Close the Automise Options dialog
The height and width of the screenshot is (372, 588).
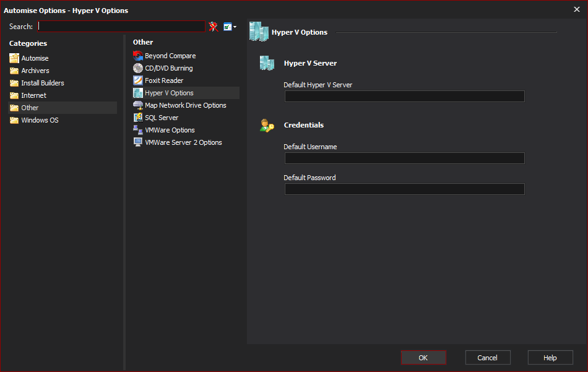click(577, 9)
